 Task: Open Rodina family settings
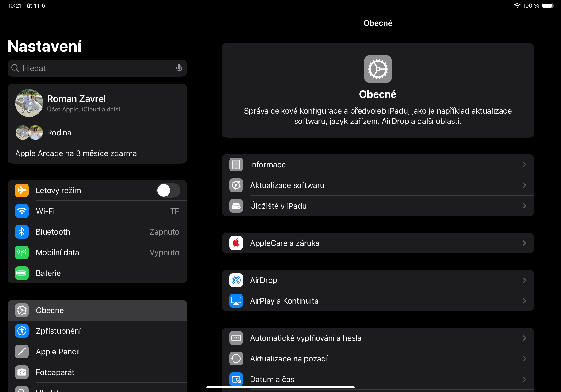(x=97, y=133)
